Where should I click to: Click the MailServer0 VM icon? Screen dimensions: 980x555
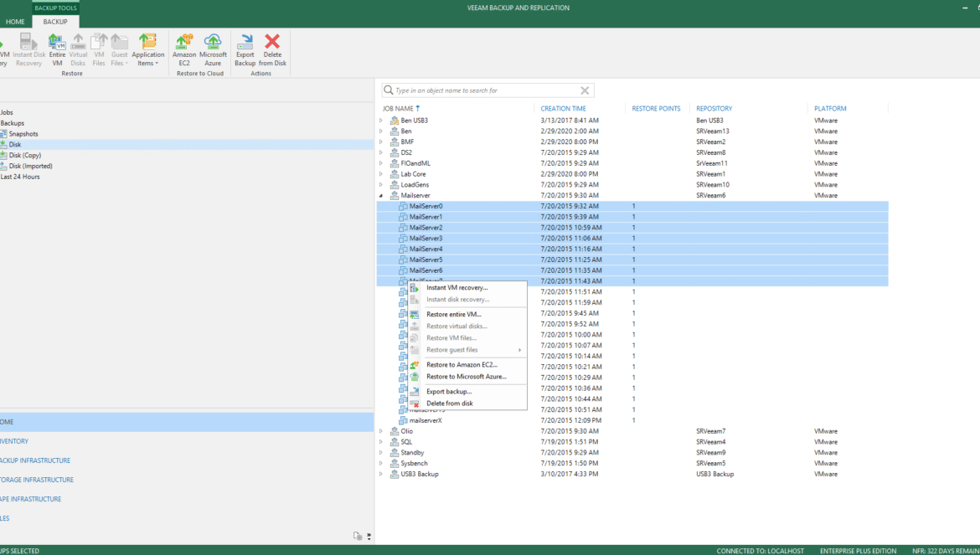click(403, 206)
